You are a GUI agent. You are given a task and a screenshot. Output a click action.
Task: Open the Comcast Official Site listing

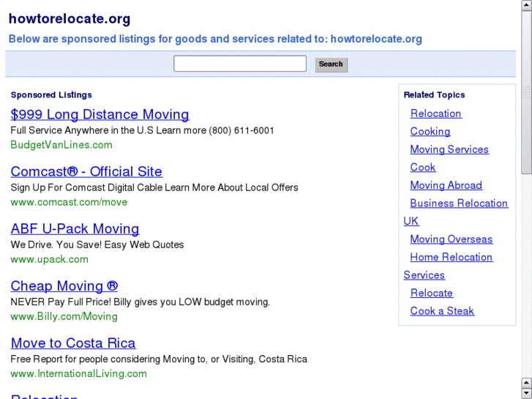86,171
